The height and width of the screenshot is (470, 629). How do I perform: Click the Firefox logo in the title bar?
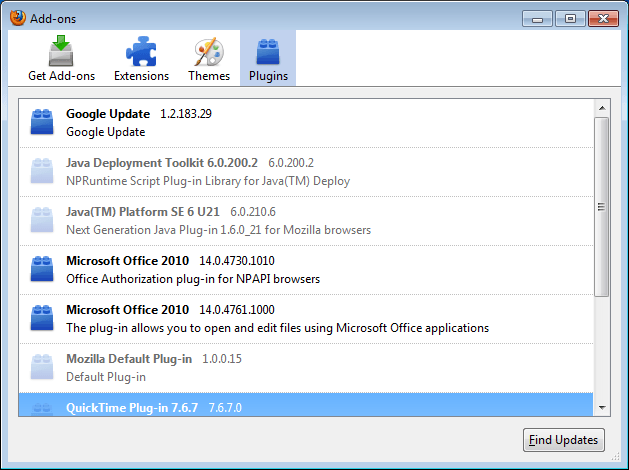click(x=18, y=18)
